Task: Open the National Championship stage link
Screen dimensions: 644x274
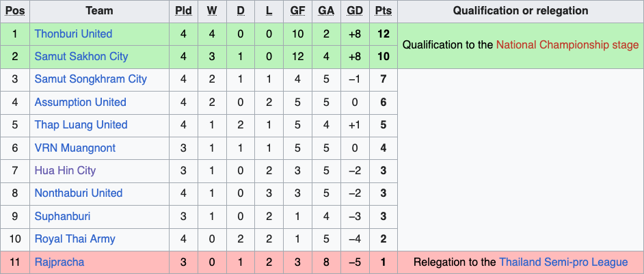Action: (x=567, y=44)
